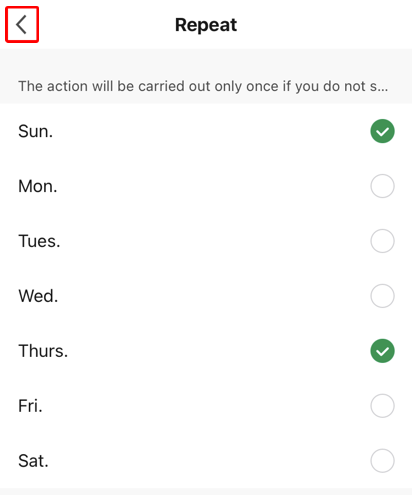Deselect the green Thurs. checkmark
The height and width of the screenshot is (495, 412).
[x=382, y=351]
